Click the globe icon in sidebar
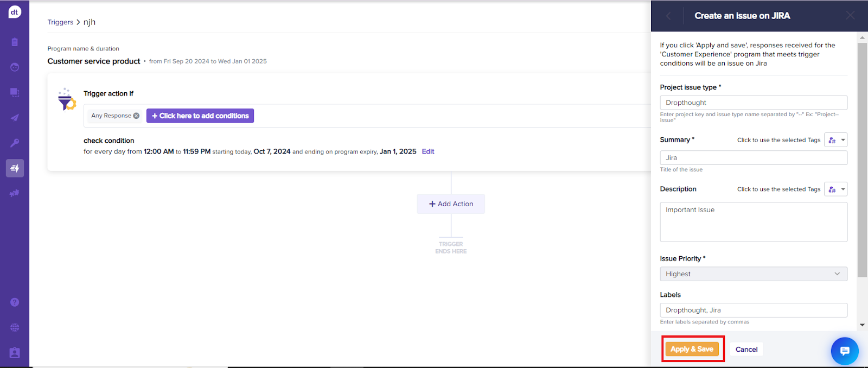This screenshot has height=368, width=868. [x=15, y=327]
